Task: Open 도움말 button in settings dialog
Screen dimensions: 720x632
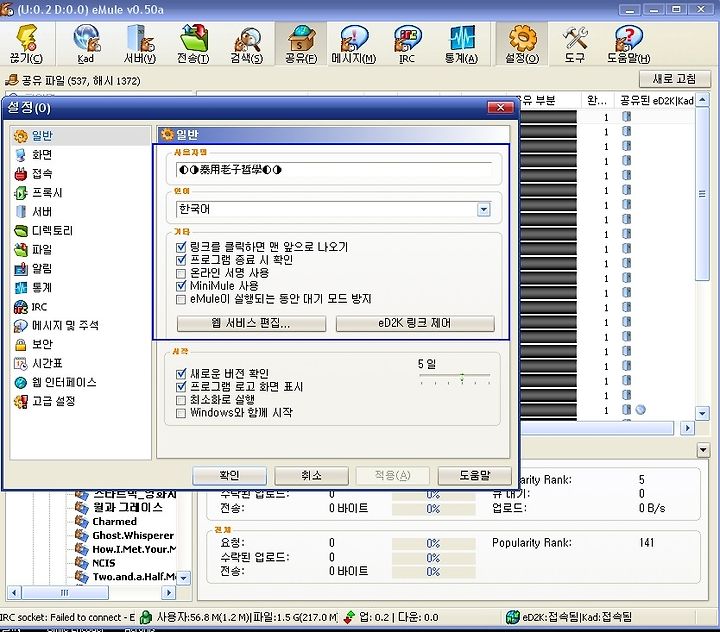Action: 475,475
